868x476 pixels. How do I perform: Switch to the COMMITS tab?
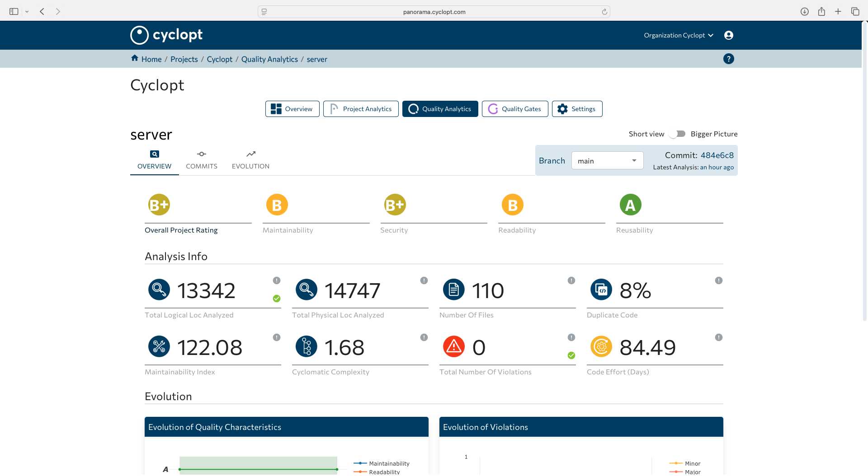[202, 161]
